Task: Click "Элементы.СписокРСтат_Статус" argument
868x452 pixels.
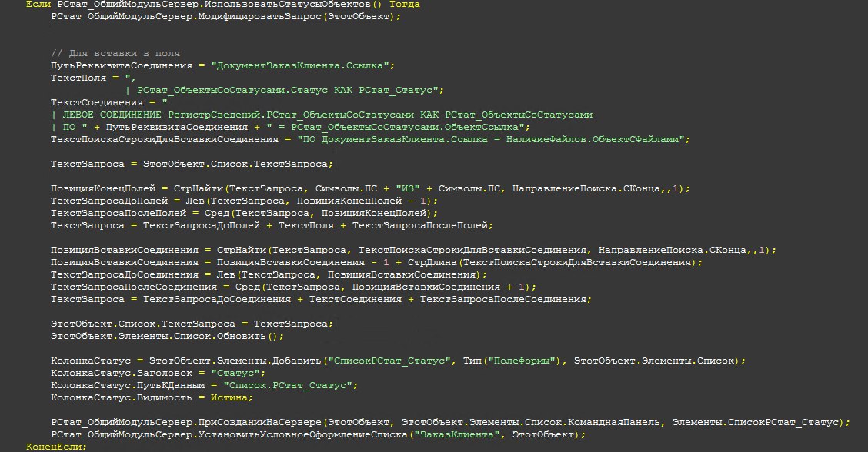Action: pos(756,423)
